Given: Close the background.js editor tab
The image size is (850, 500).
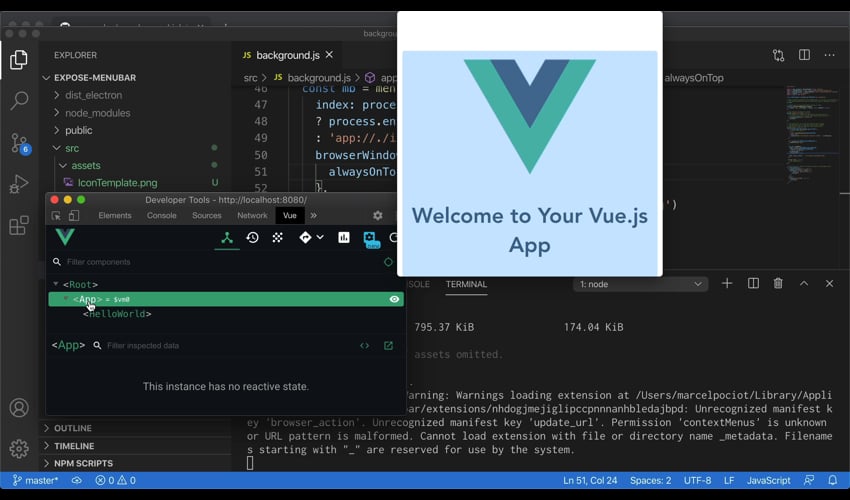Looking at the screenshot, I should click(329, 55).
